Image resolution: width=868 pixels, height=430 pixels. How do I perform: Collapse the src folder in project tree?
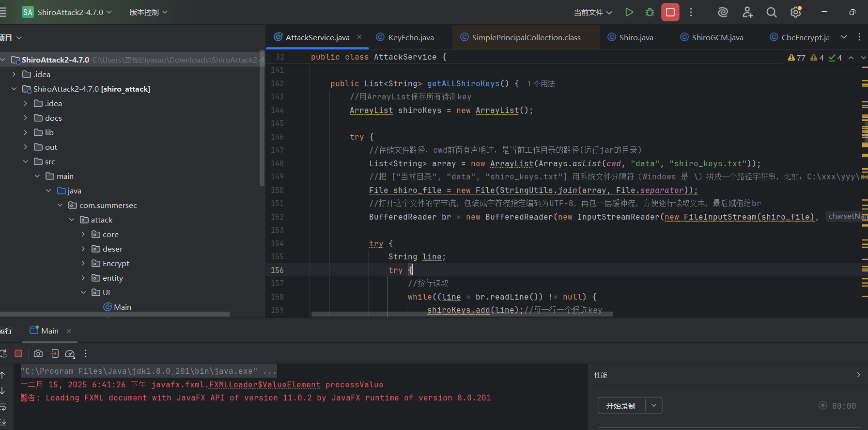pyautogui.click(x=26, y=161)
